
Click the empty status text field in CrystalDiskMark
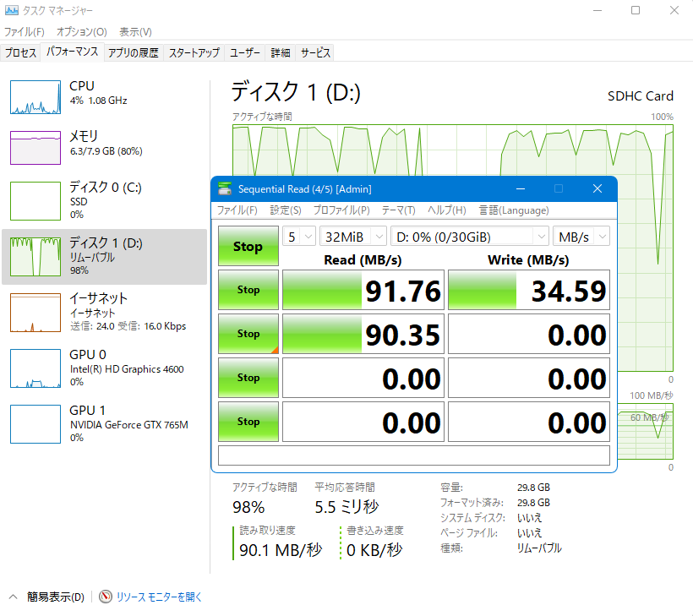(414, 455)
